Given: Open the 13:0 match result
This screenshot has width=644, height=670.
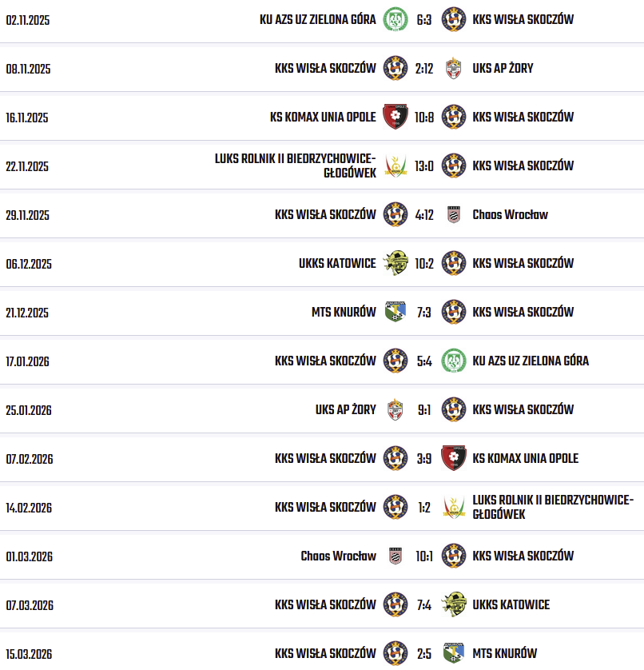Looking at the screenshot, I should pos(423,166).
